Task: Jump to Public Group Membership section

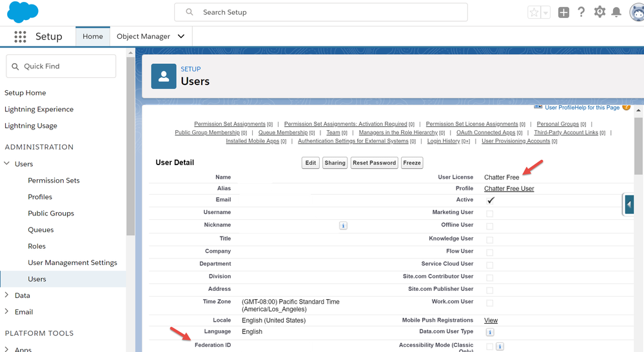Action: (208, 133)
